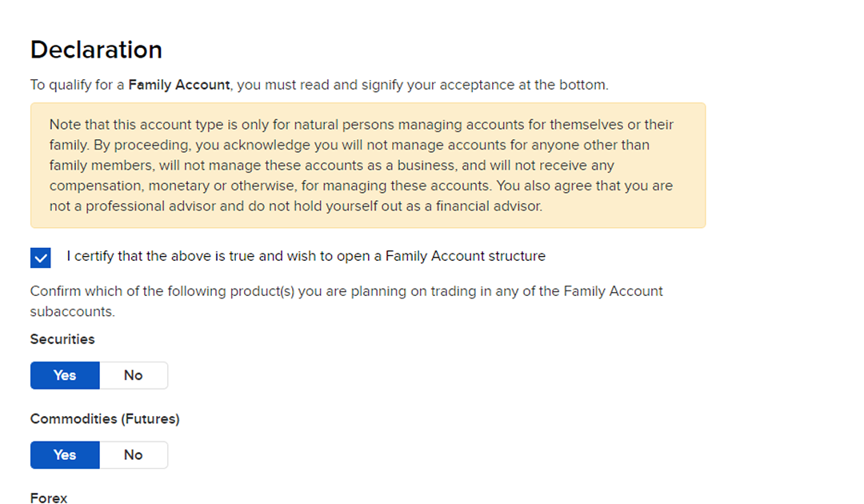Viewport: 864px width, 504px height.
Task: Click the Forex section label
Action: (49, 498)
